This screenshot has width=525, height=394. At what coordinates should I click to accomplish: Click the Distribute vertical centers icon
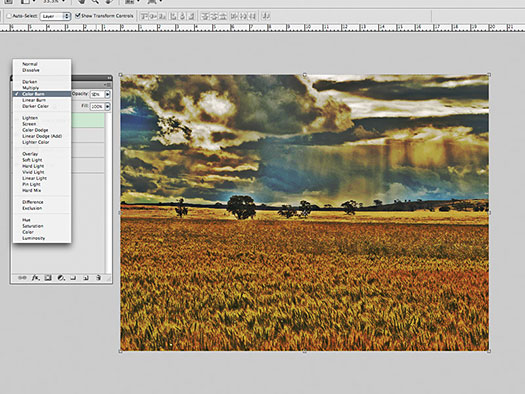tap(214, 16)
